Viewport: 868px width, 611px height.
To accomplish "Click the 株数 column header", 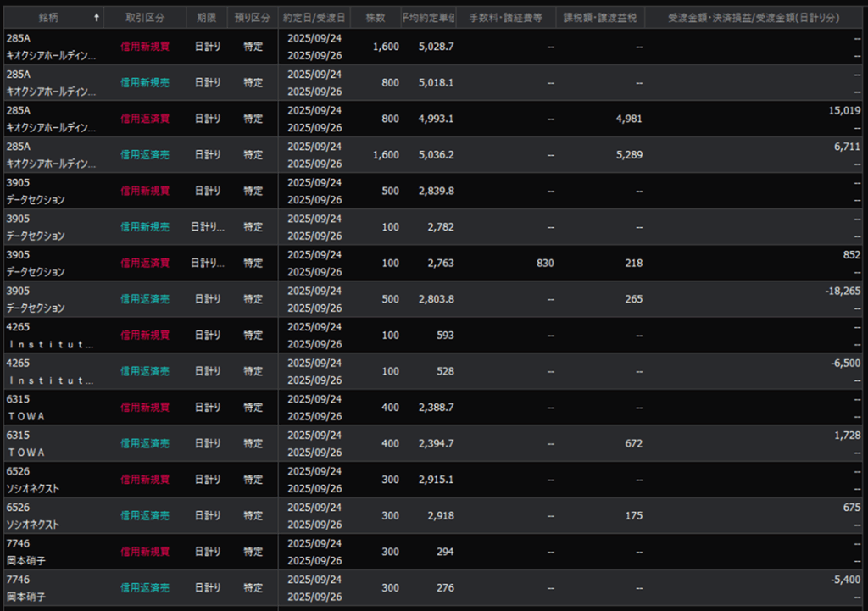I will point(375,17).
